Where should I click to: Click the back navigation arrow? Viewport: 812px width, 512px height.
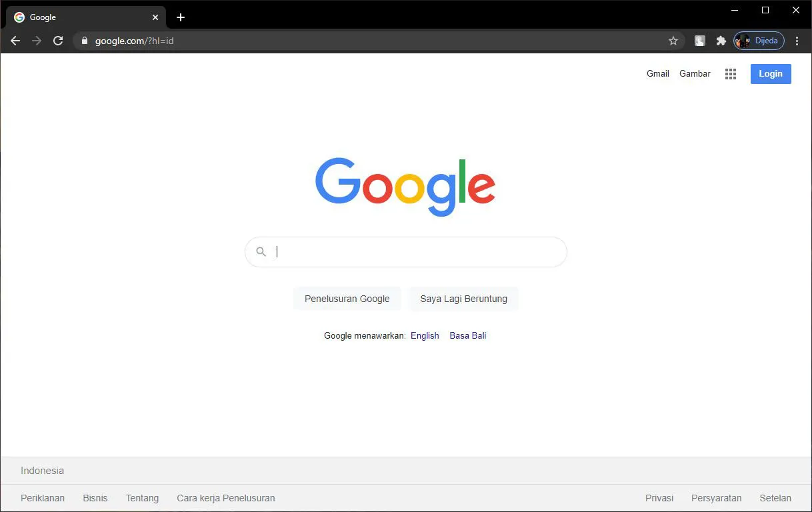pyautogui.click(x=15, y=41)
